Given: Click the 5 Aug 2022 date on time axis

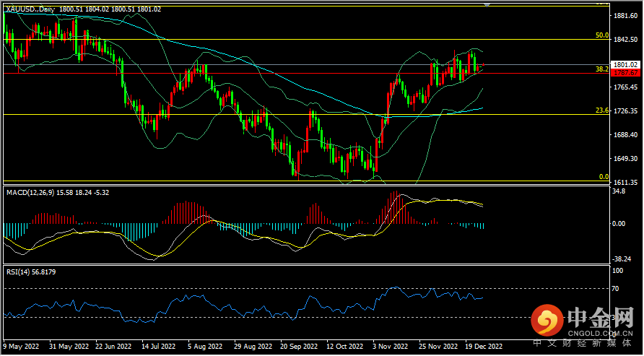Looking at the screenshot, I should [203, 346].
